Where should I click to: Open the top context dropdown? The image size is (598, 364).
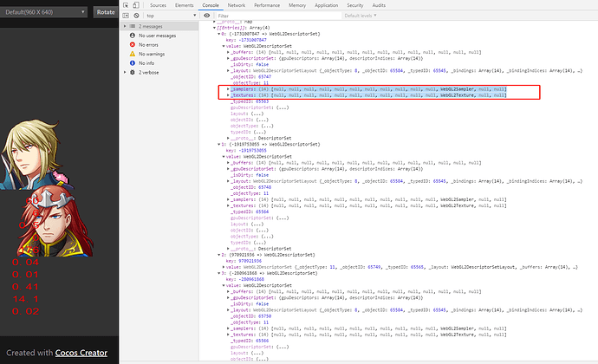click(171, 16)
